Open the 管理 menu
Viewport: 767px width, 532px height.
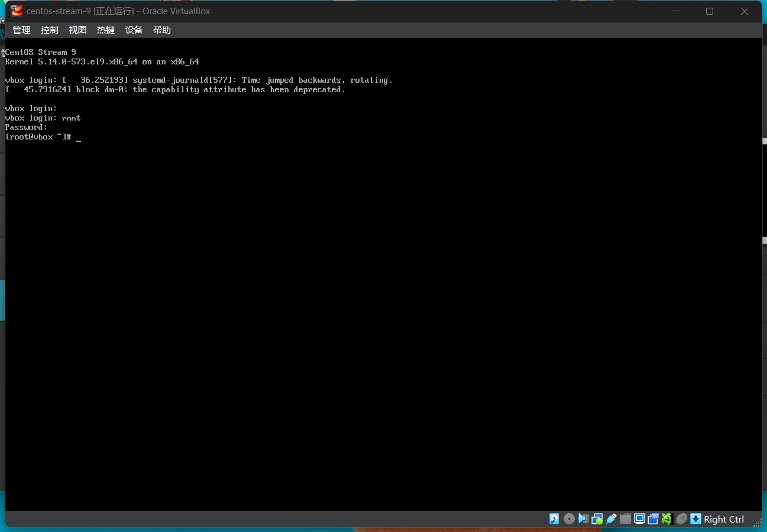(x=21, y=30)
